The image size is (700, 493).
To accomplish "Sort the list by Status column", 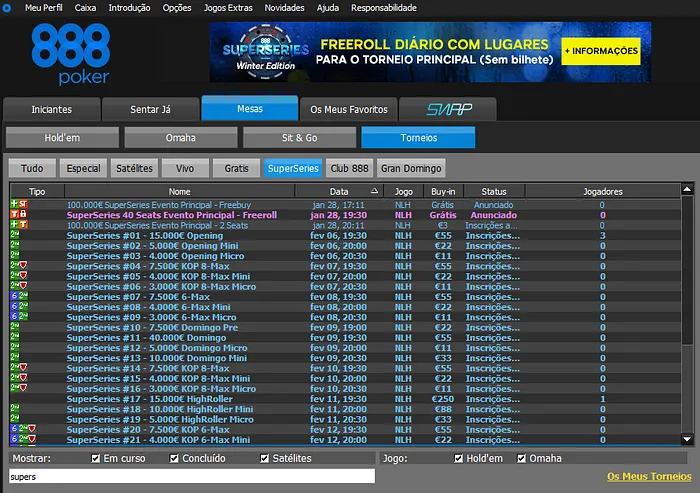I will click(x=494, y=192).
